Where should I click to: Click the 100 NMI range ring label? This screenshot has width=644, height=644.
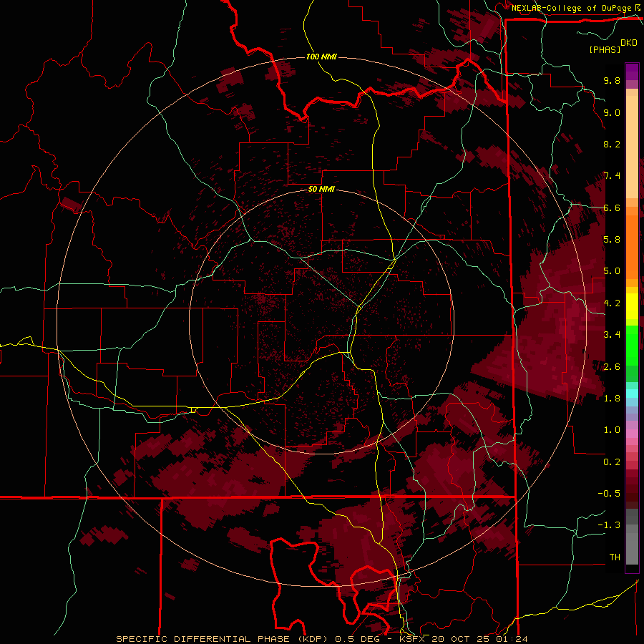click(x=321, y=57)
